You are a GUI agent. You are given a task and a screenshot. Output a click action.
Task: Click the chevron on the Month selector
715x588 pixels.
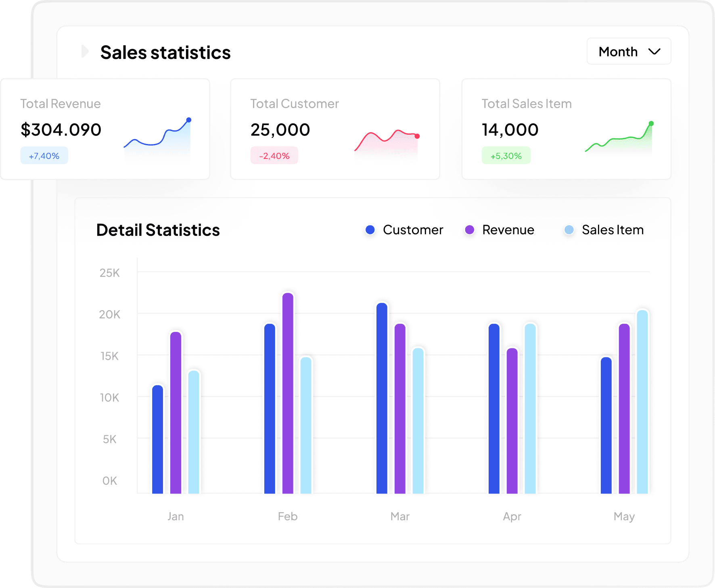pyautogui.click(x=654, y=51)
